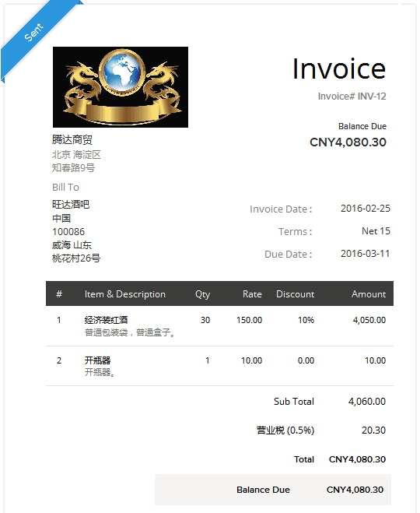Viewport: 420px width, 513px height.
Task: Click rate 150.00
Action: pos(249,320)
